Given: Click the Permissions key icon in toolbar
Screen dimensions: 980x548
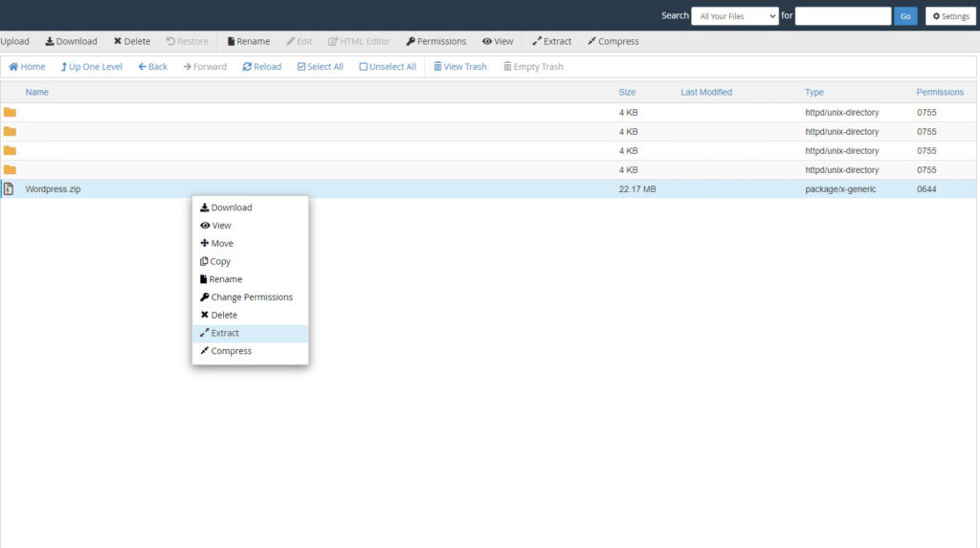Looking at the screenshot, I should (411, 41).
